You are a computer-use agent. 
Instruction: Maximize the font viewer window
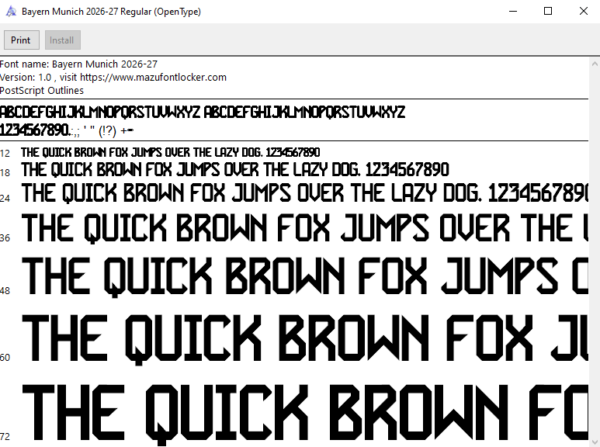click(x=548, y=11)
